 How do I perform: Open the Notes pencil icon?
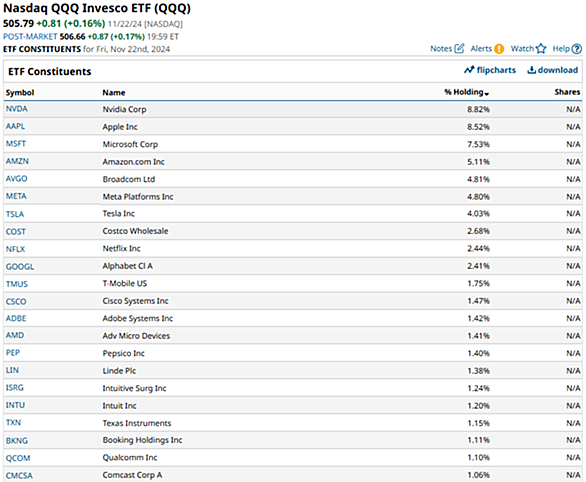(x=459, y=48)
